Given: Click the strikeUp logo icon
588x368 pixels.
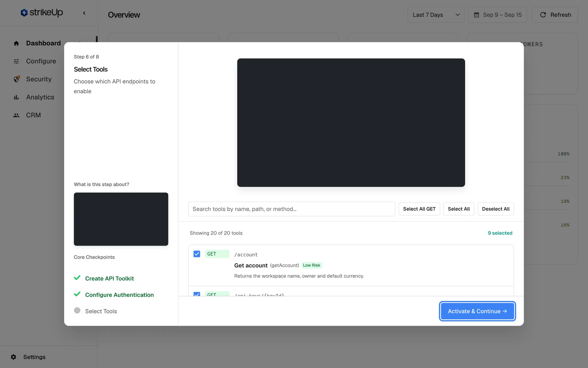Looking at the screenshot, I should coord(24,13).
